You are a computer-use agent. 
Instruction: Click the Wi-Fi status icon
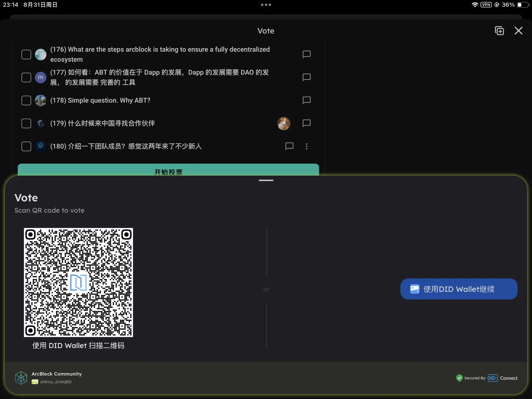(x=475, y=5)
